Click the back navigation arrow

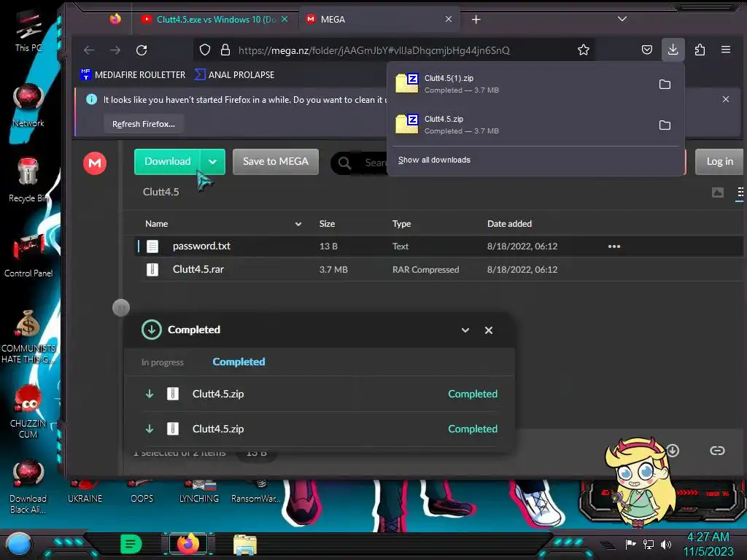pyautogui.click(x=89, y=50)
